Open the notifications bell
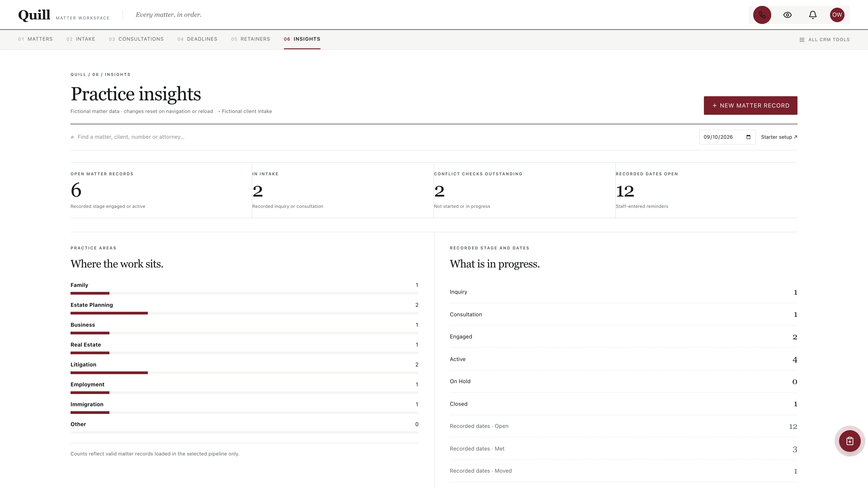 point(812,15)
